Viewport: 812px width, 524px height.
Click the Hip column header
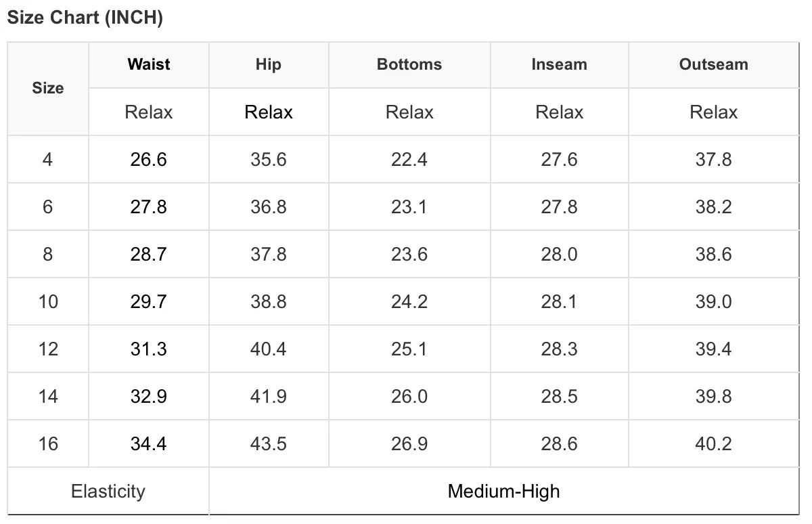pyautogui.click(x=269, y=64)
